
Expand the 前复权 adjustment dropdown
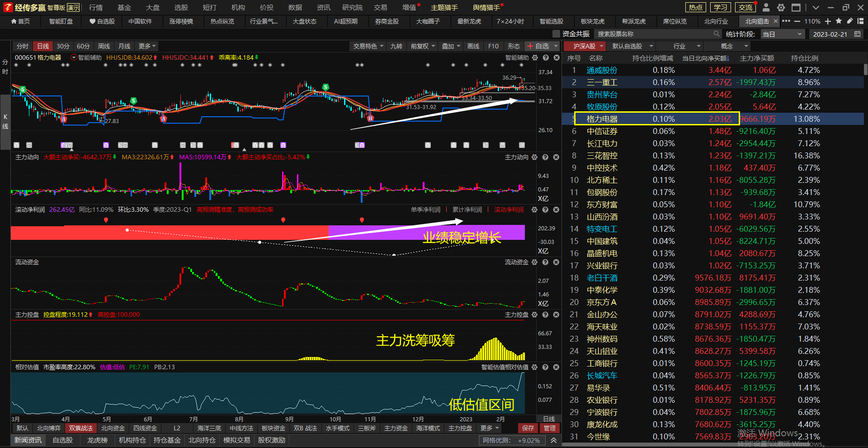(x=423, y=46)
